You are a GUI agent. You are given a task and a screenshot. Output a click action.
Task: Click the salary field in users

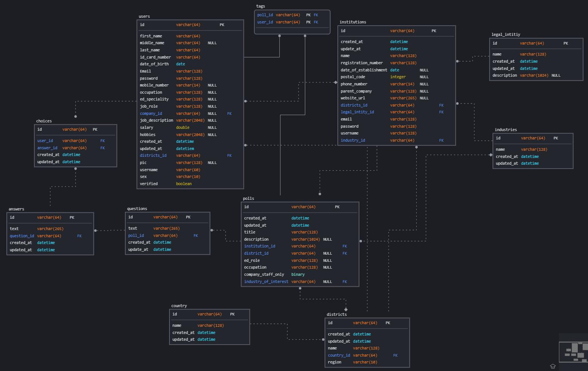point(190,128)
